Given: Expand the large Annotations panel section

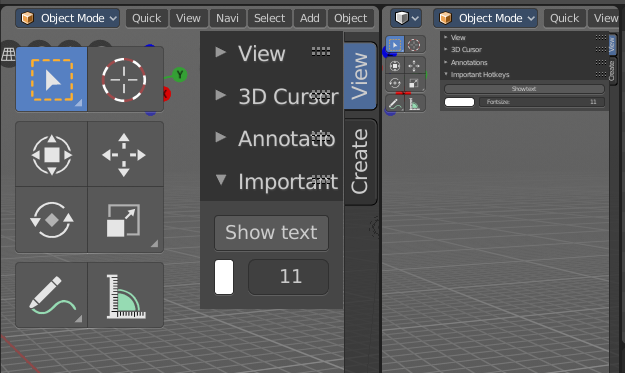Looking at the screenshot, I should 220,137.
